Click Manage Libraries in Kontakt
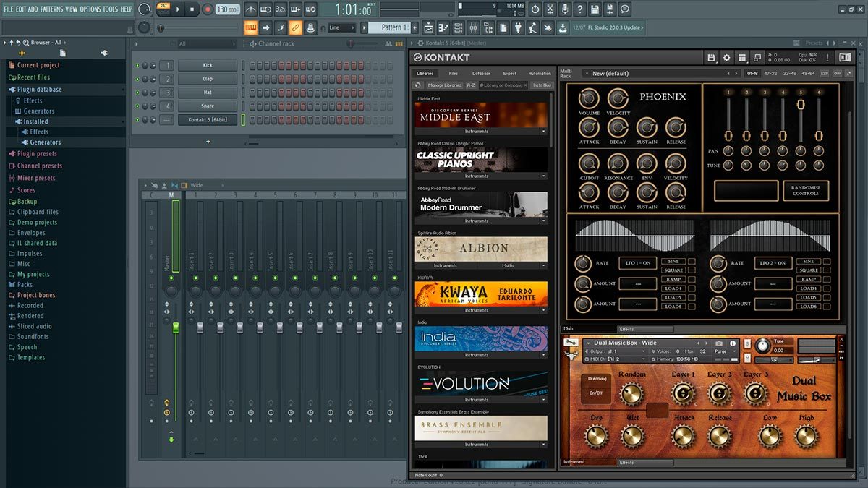Viewport: 868px width, 488px height. [444, 85]
